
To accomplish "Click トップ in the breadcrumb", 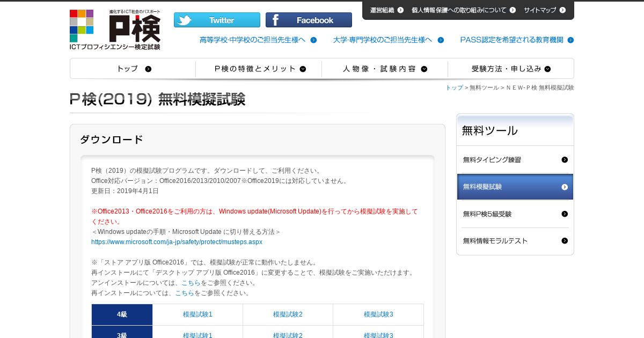I will (x=454, y=87).
